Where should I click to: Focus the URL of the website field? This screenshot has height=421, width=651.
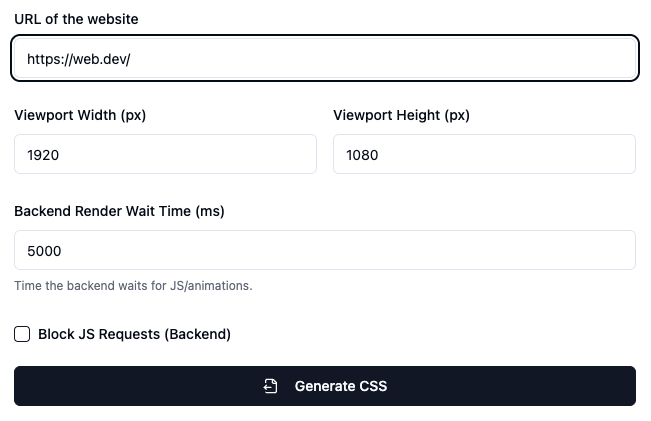(325, 59)
